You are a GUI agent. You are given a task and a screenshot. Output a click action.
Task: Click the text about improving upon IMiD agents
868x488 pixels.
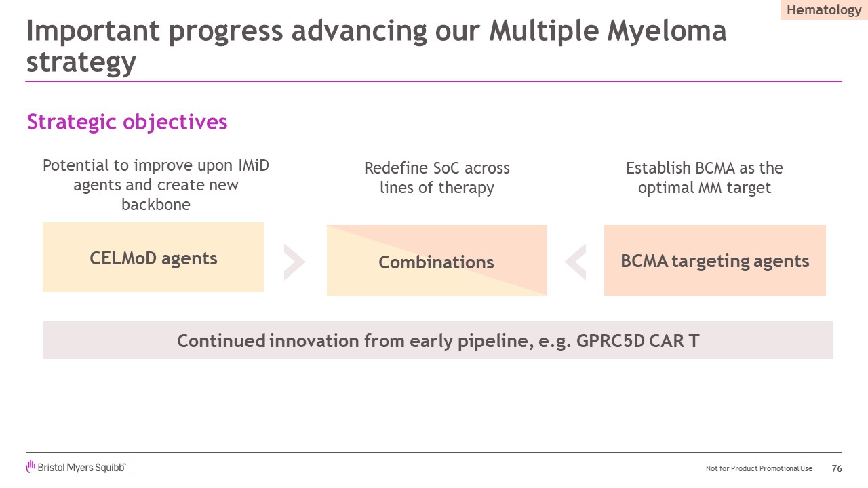pyautogui.click(x=156, y=184)
